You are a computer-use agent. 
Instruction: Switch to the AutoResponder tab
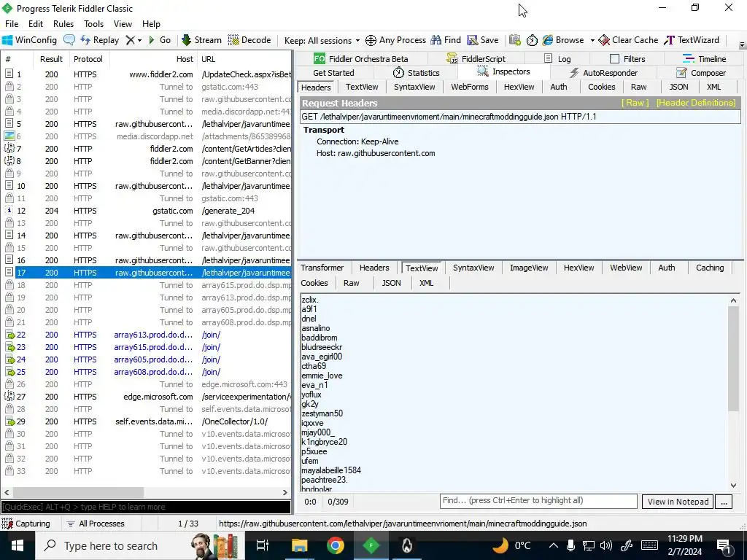pos(603,73)
